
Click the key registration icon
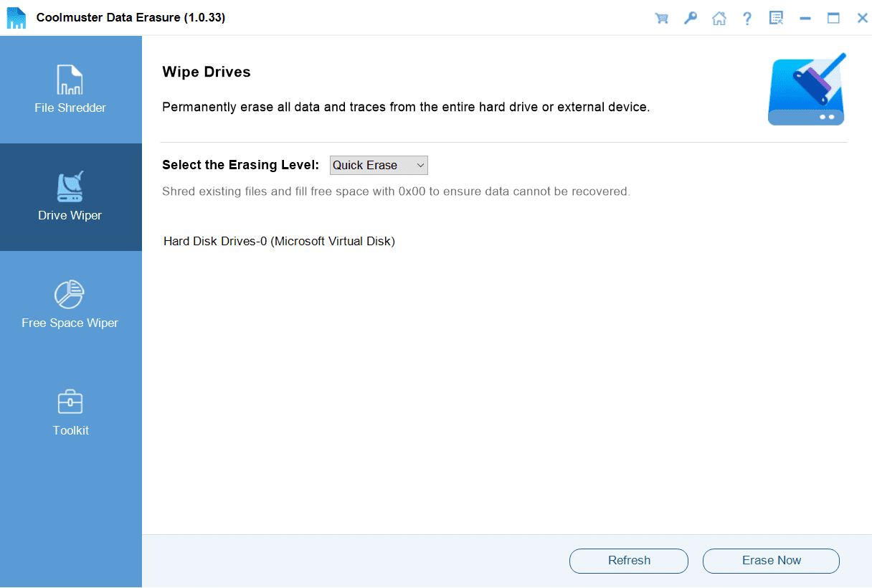690,18
